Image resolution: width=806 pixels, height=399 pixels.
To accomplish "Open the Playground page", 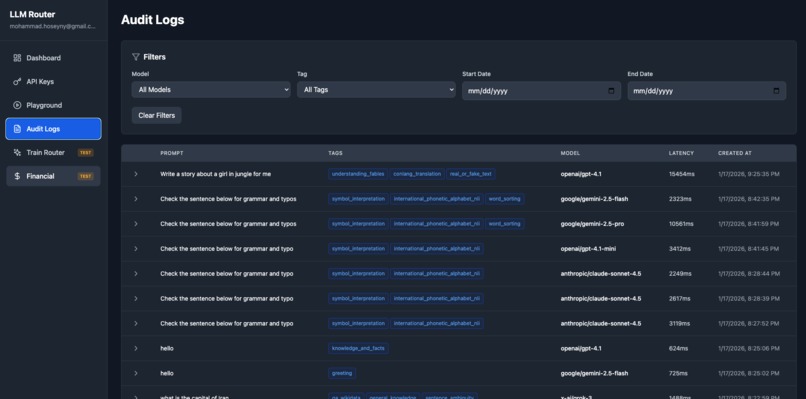I will coord(53,105).
